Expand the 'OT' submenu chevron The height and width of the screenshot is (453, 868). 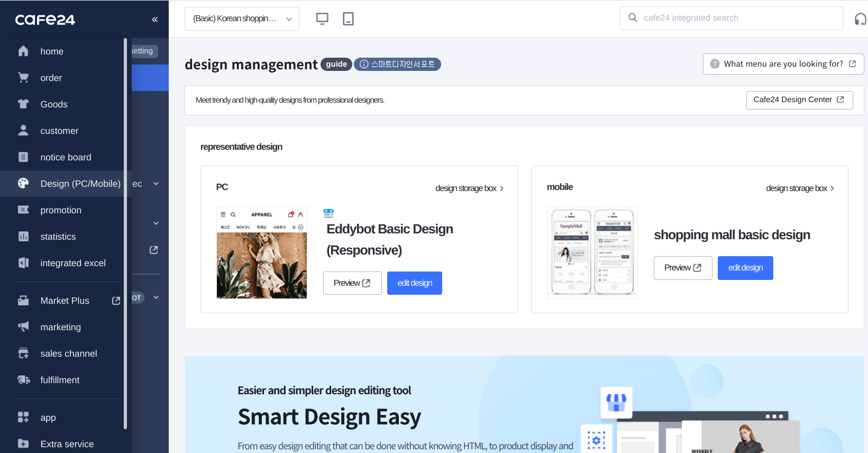(156, 297)
